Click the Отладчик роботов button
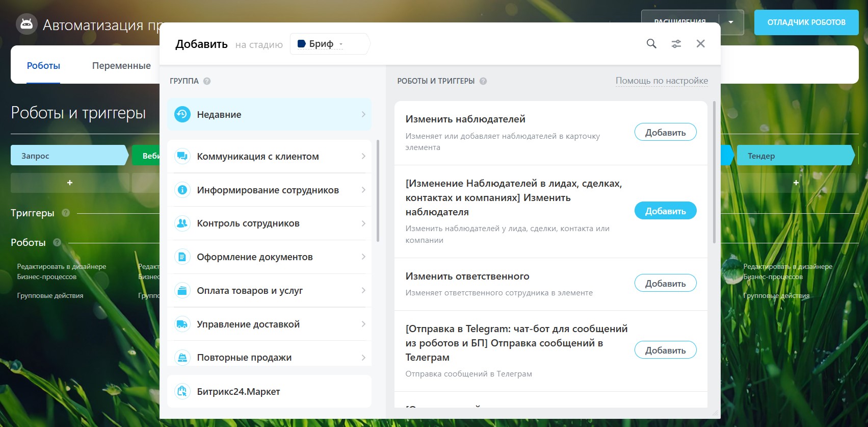The width and height of the screenshot is (868, 427). point(806,22)
